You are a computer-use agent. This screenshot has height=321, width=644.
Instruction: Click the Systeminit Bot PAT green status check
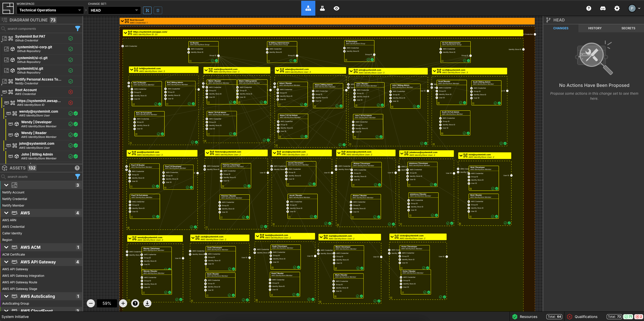pyautogui.click(x=71, y=38)
